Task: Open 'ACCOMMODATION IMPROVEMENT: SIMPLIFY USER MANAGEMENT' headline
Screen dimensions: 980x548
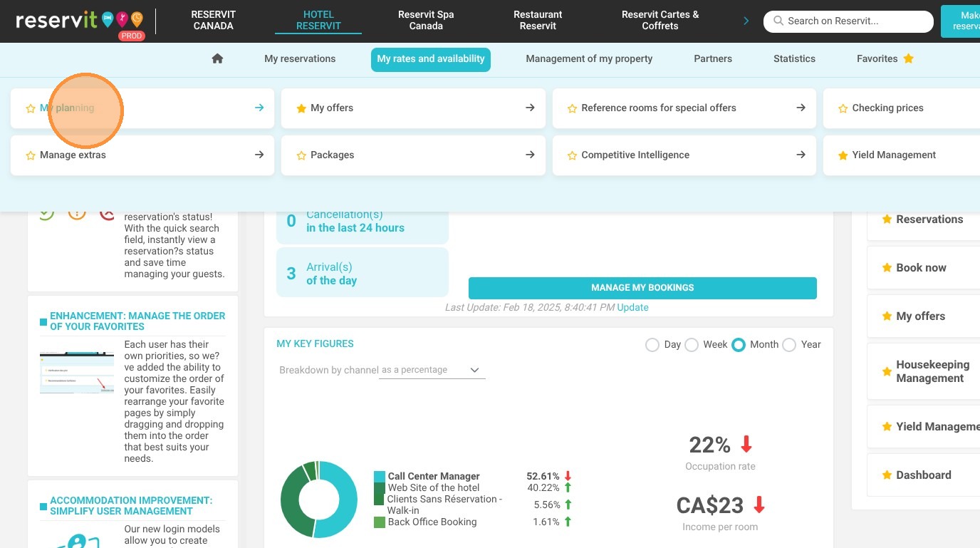Action: click(x=131, y=506)
